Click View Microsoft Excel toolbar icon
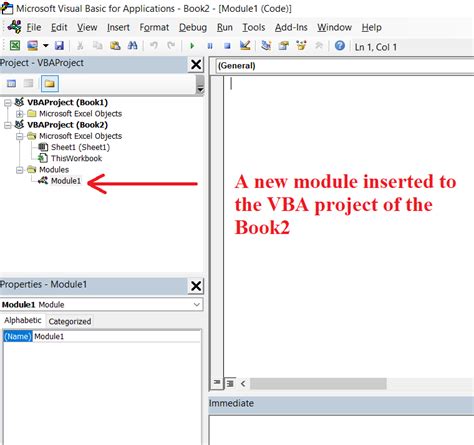Image resolution: width=474 pixels, height=445 pixels. coord(15,45)
